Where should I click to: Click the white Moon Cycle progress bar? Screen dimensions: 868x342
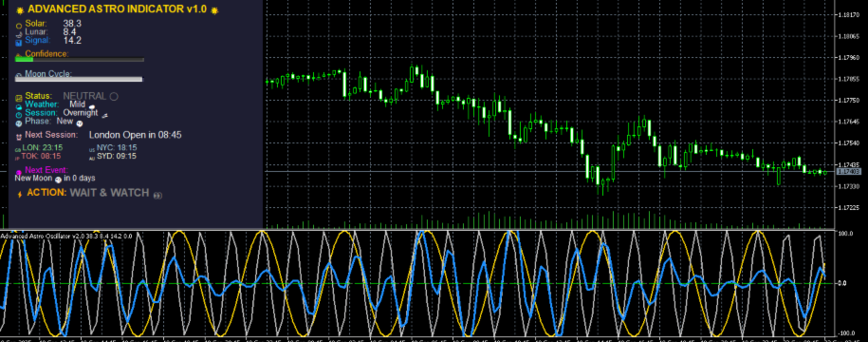pos(79,79)
